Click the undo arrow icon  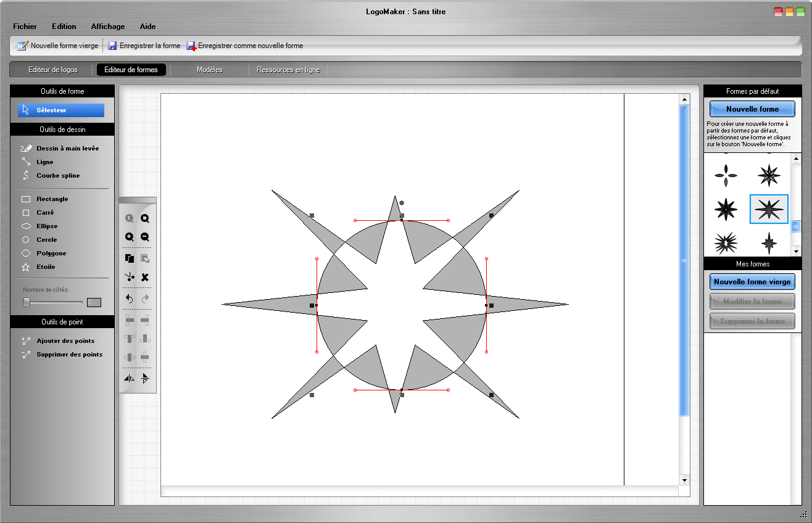pos(130,299)
